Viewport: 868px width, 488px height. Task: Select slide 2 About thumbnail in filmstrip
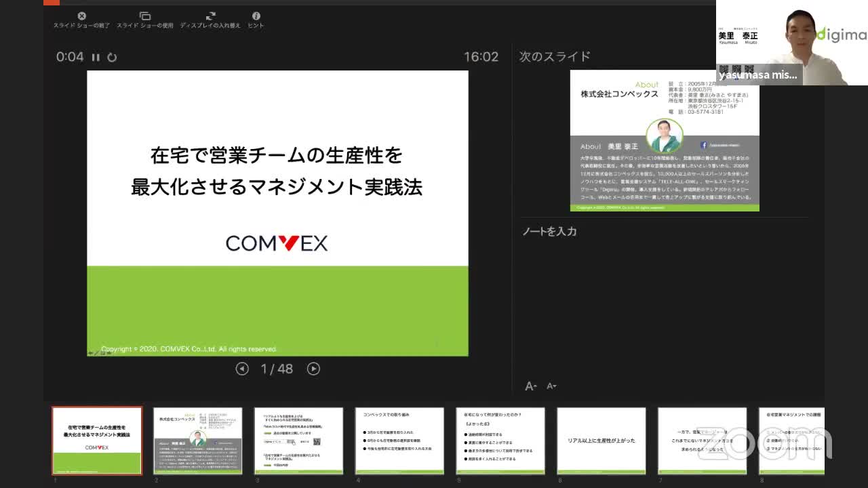coord(197,441)
